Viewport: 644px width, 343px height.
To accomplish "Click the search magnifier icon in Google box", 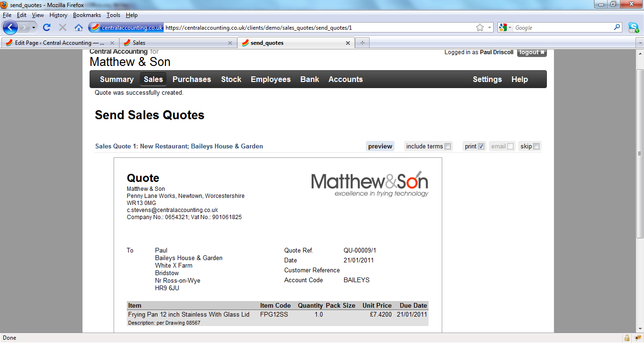I will pos(617,27).
